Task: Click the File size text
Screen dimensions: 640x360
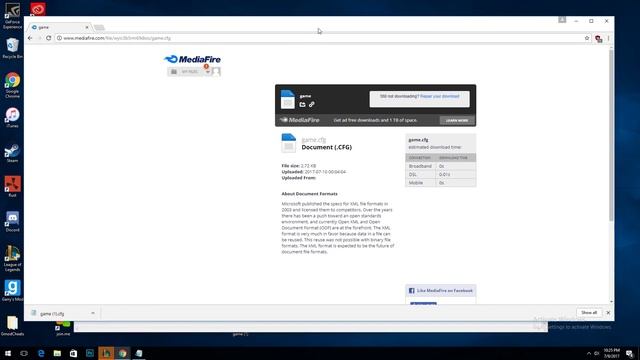Action: click(299, 166)
